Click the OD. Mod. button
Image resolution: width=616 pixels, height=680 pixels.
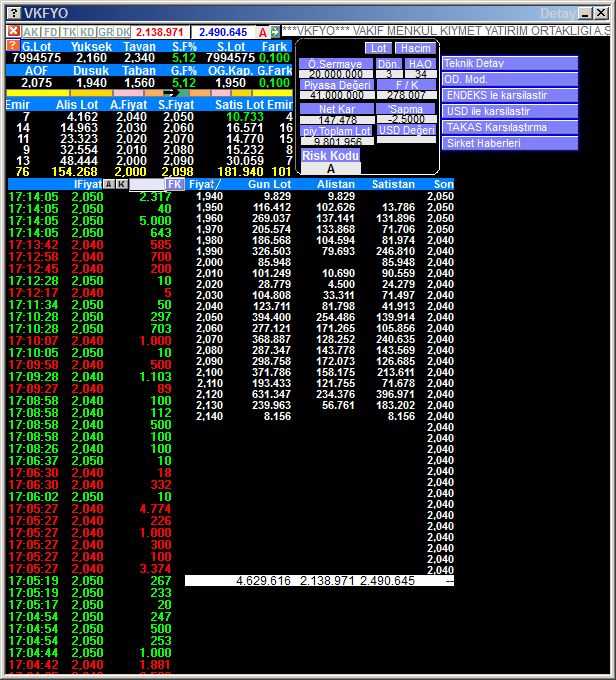click(x=510, y=79)
